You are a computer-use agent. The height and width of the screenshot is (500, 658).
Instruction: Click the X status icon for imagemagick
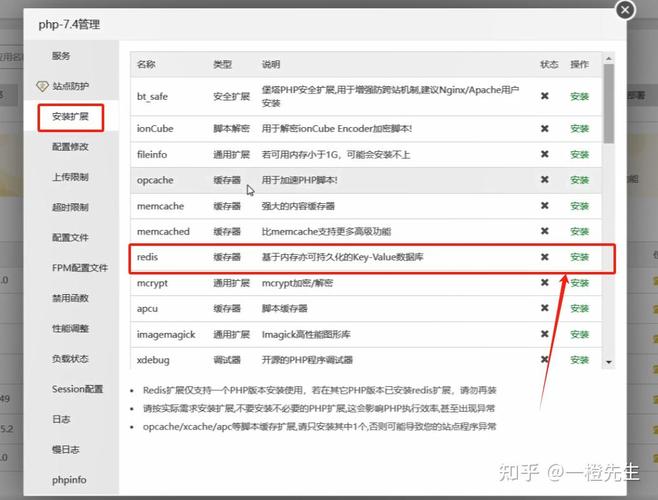point(545,334)
